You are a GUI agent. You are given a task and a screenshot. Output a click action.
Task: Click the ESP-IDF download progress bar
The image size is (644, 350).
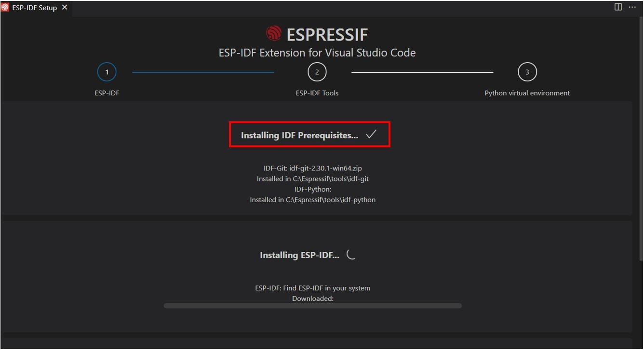coord(312,305)
